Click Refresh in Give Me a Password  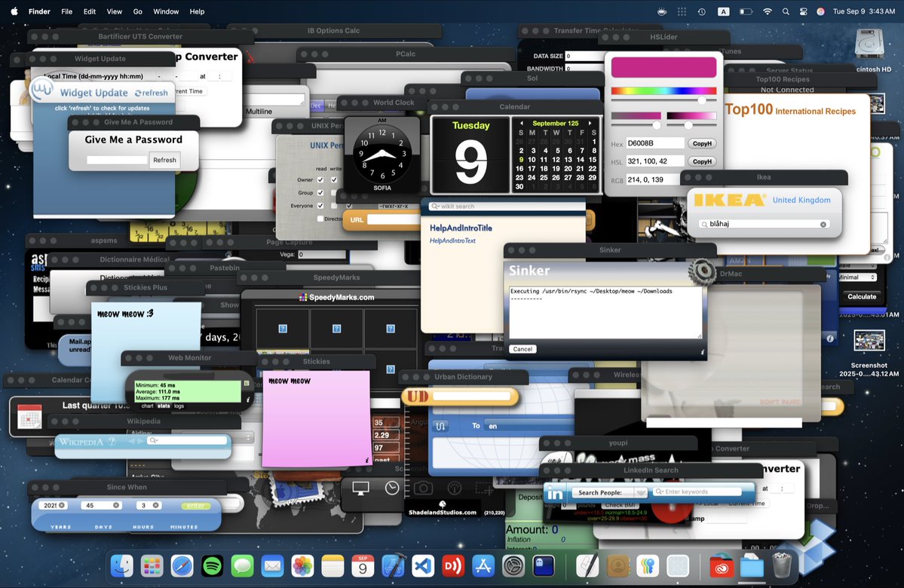pos(164,161)
